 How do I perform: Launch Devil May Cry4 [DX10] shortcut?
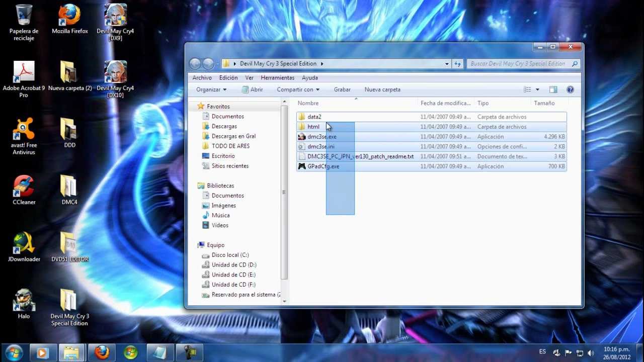pyautogui.click(x=115, y=79)
